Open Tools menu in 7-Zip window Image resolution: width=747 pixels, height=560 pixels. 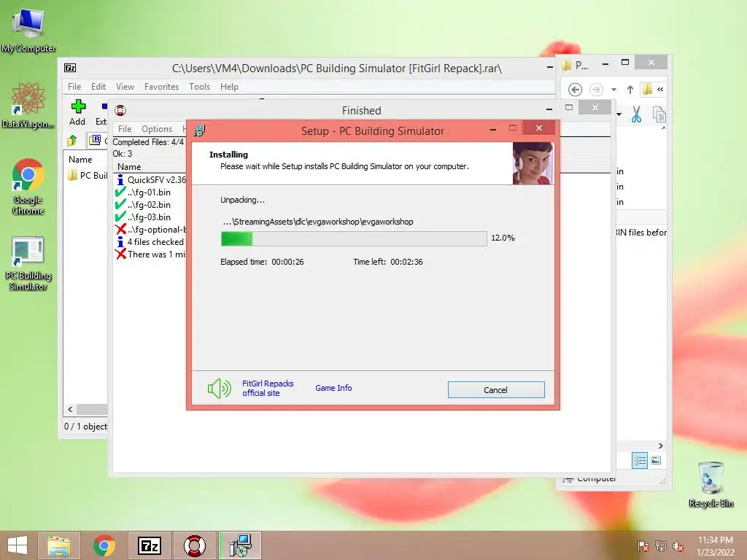point(199,87)
